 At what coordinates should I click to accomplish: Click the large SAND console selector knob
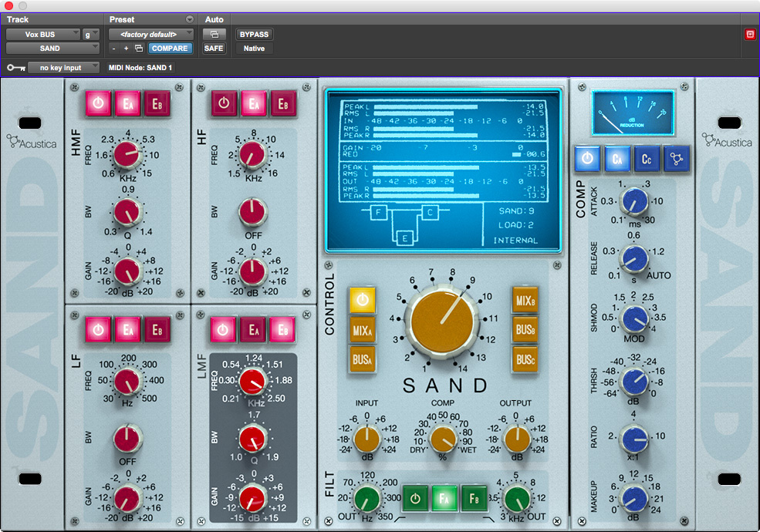point(442,322)
